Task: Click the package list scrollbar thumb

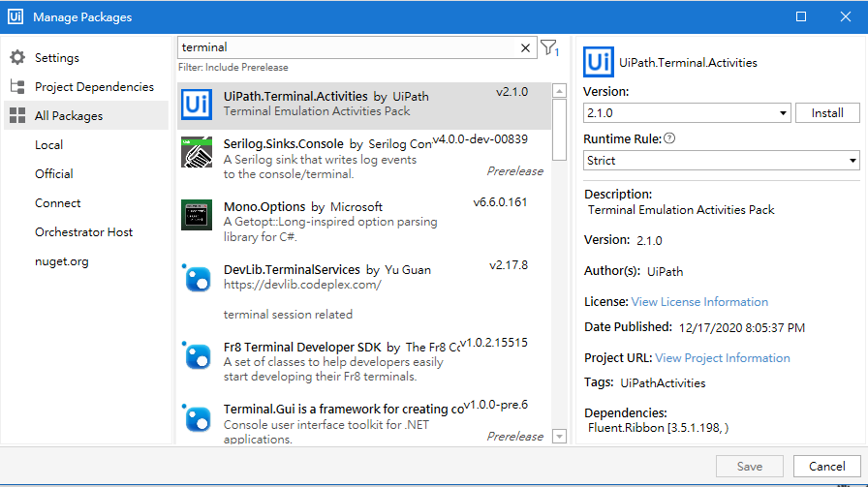Action: pyautogui.click(x=560, y=130)
